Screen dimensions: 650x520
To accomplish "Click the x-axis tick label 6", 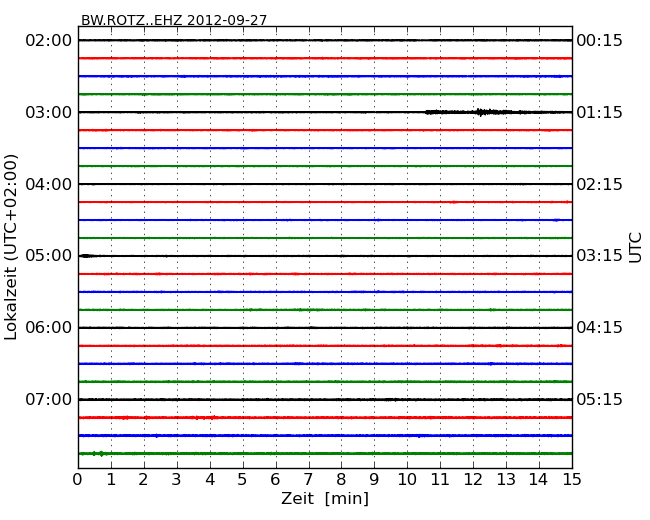I will click(276, 479).
